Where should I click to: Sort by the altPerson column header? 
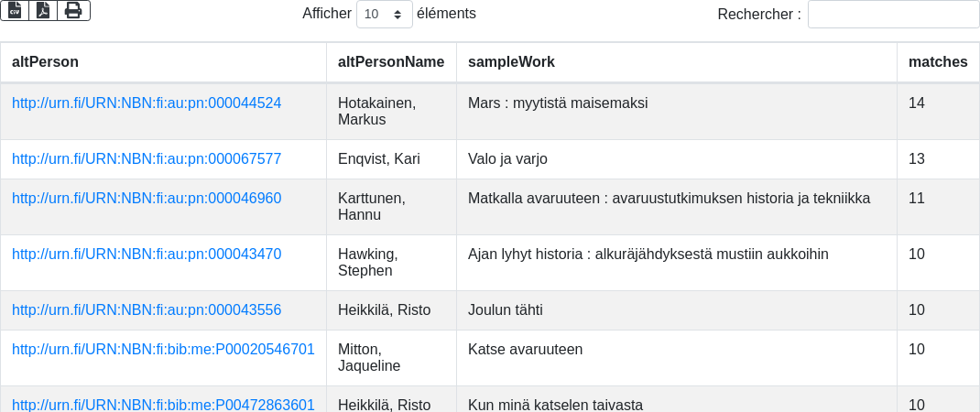tap(45, 62)
